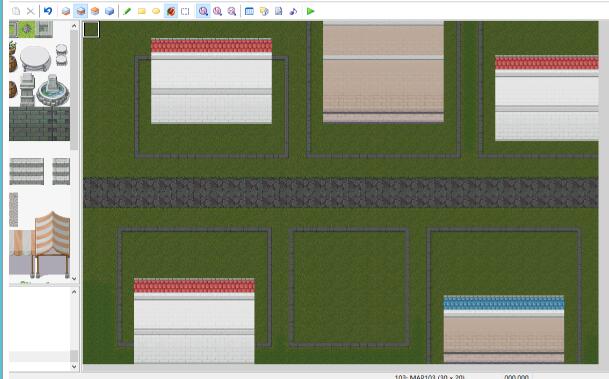Screen dimensions: 609x379
Task: Set zoom to 1:2 scale
Action: (217, 11)
